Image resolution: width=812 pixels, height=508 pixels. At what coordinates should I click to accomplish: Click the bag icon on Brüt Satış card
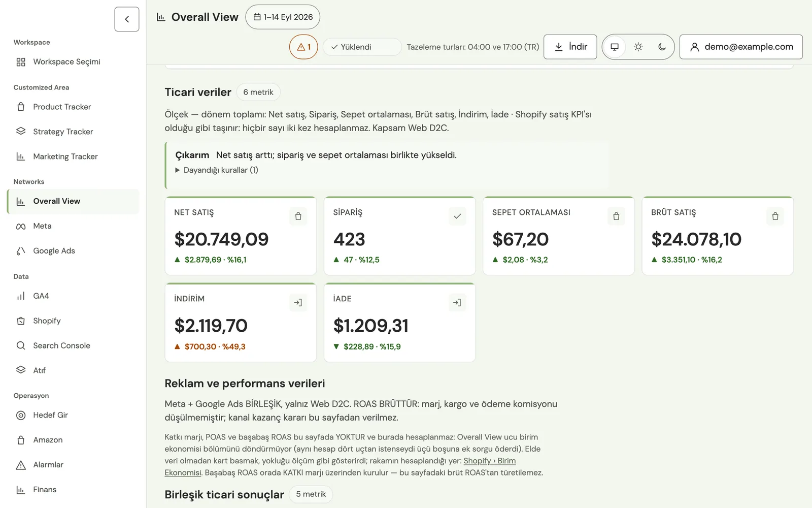pyautogui.click(x=775, y=216)
